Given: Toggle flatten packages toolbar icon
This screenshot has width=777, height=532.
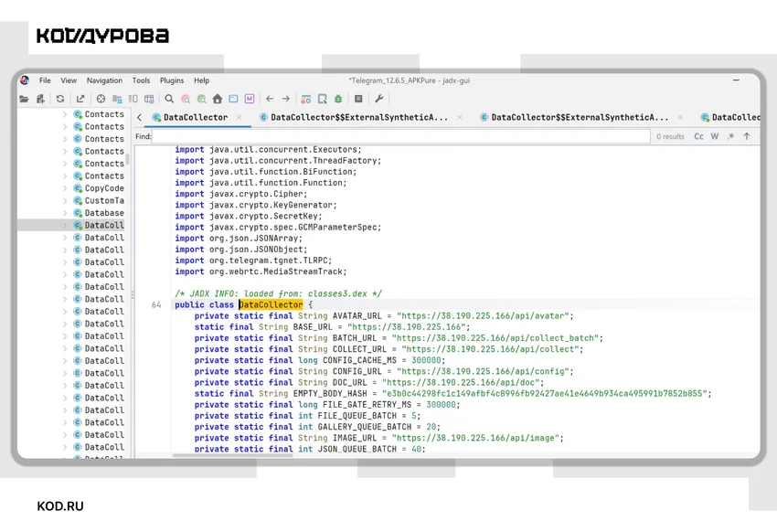Looking at the screenshot, I should pyautogui.click(x=117, y=99).
